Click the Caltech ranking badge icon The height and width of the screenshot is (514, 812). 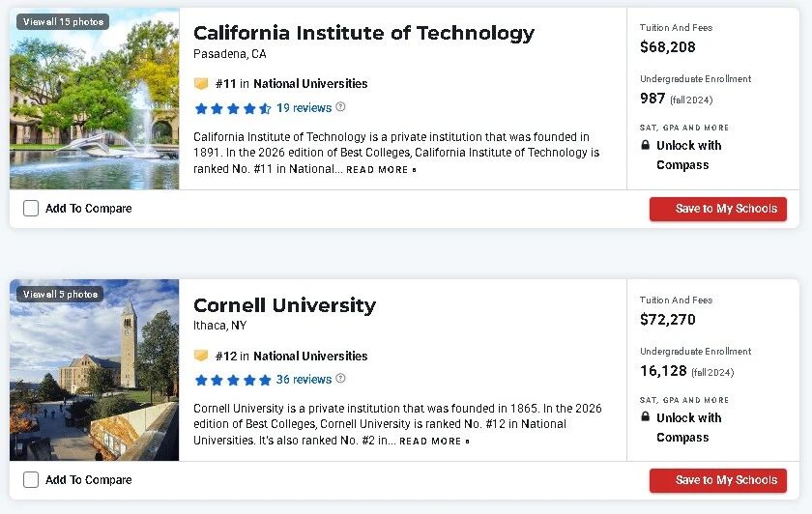point(201,84)
